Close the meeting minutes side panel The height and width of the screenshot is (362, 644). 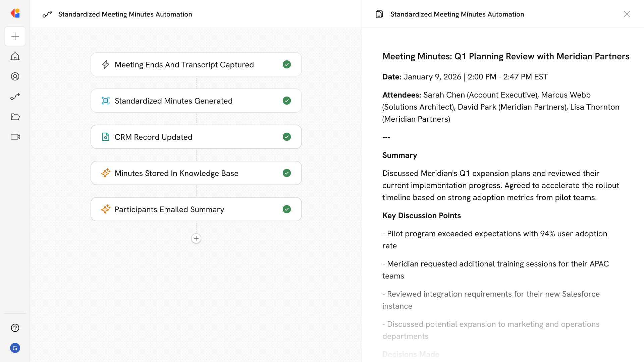(627, 14)
